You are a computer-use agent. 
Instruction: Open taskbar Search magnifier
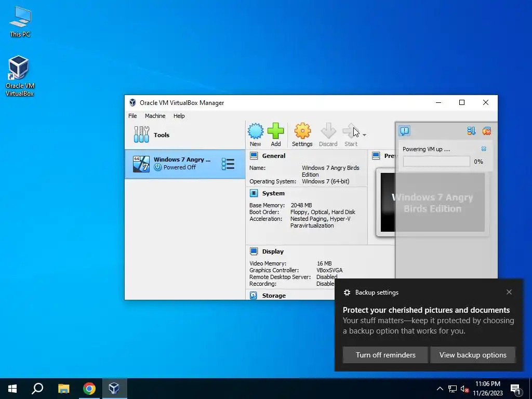[37, 389]
